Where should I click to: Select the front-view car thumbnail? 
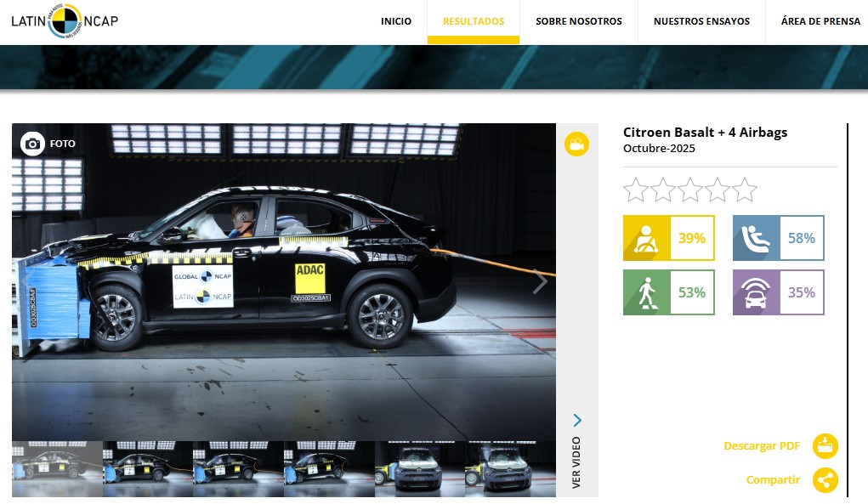click(419, 468)
